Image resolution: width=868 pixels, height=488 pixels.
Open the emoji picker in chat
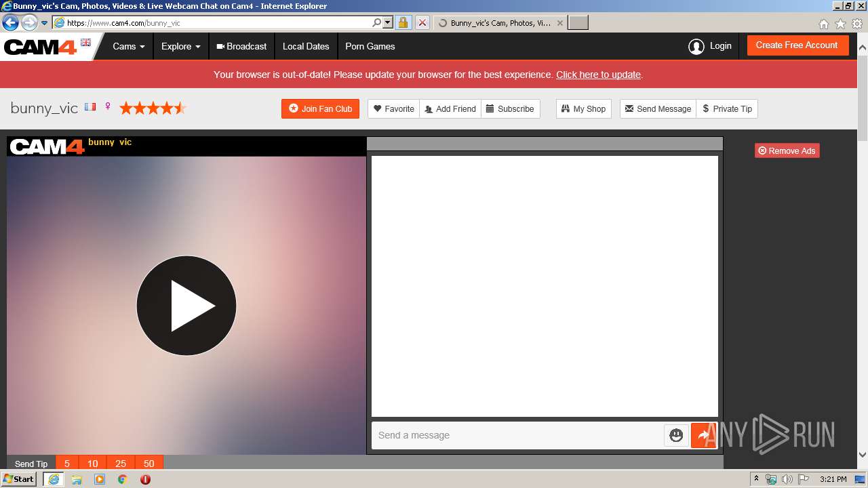click(x=676, y=435)
